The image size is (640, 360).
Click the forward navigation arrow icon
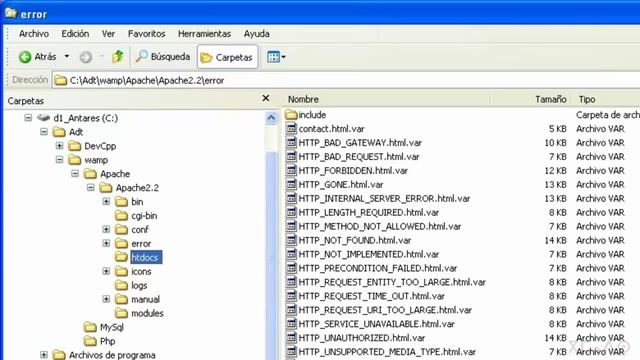85,57
